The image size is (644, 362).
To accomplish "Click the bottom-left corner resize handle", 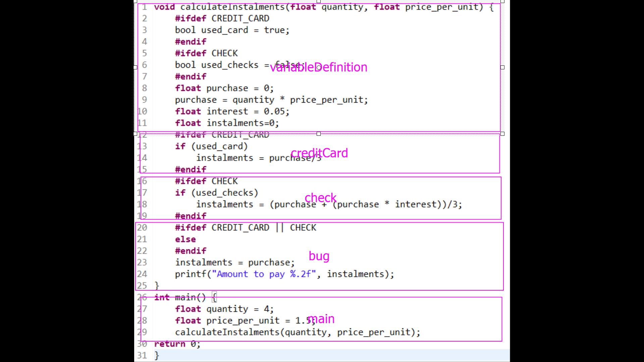I will (x=136, y=134).
